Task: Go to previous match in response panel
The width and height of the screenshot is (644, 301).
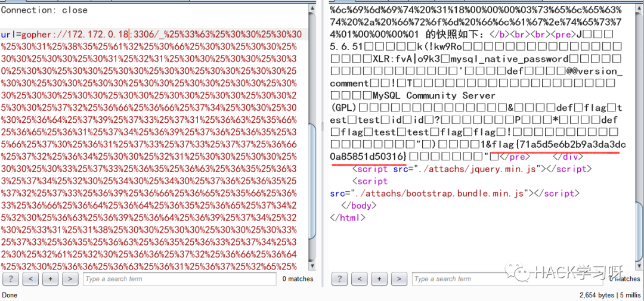Action: point(360,279)
